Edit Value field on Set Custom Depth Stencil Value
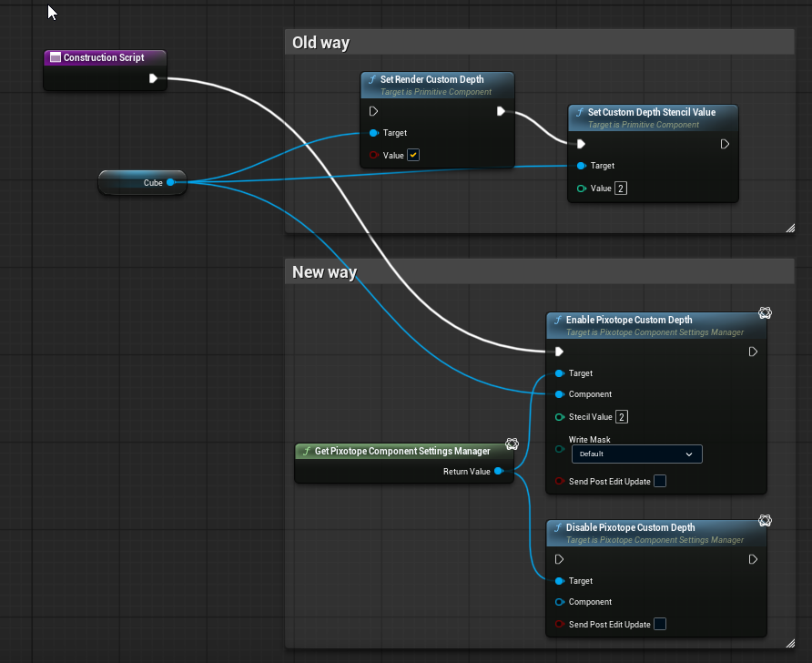This screenshot has width=812, height=663. [621, 188]
